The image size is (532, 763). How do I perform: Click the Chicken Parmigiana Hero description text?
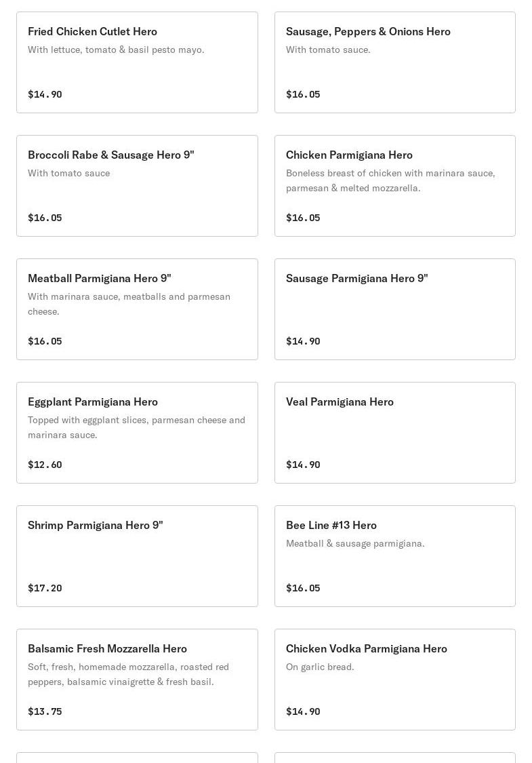click(390, 180)
